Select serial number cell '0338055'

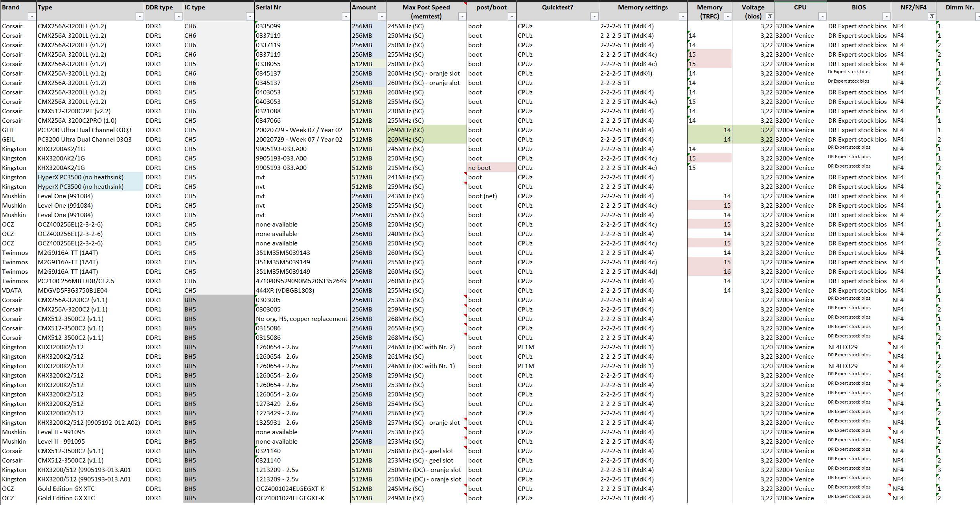(x=302, y=64)
